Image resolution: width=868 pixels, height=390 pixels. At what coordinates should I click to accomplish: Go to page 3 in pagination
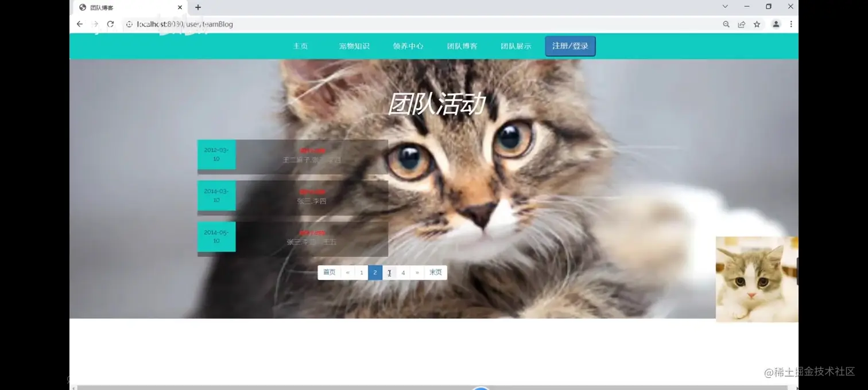point(389,272)
